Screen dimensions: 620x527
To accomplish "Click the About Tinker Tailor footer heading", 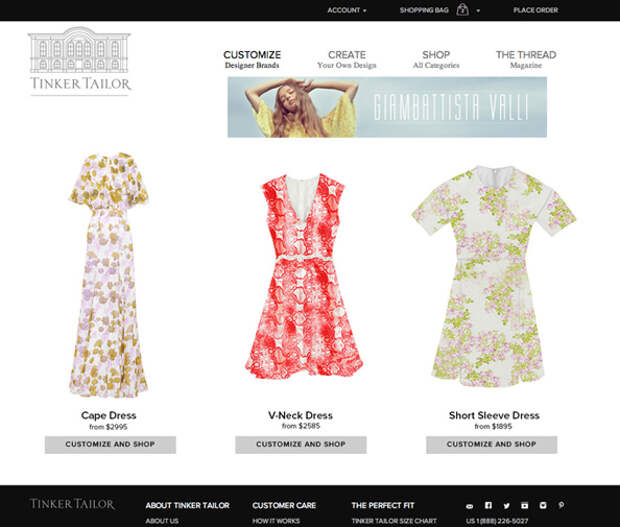I will pos(187,505).
